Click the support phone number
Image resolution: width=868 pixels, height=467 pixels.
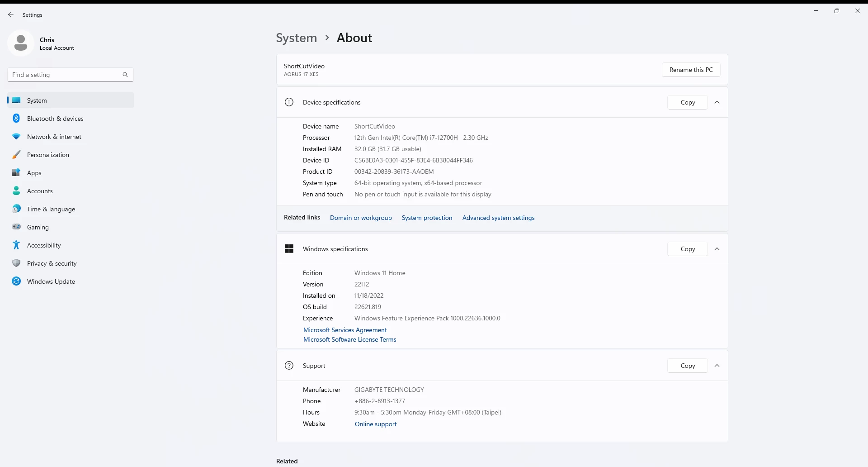(380, 401)
